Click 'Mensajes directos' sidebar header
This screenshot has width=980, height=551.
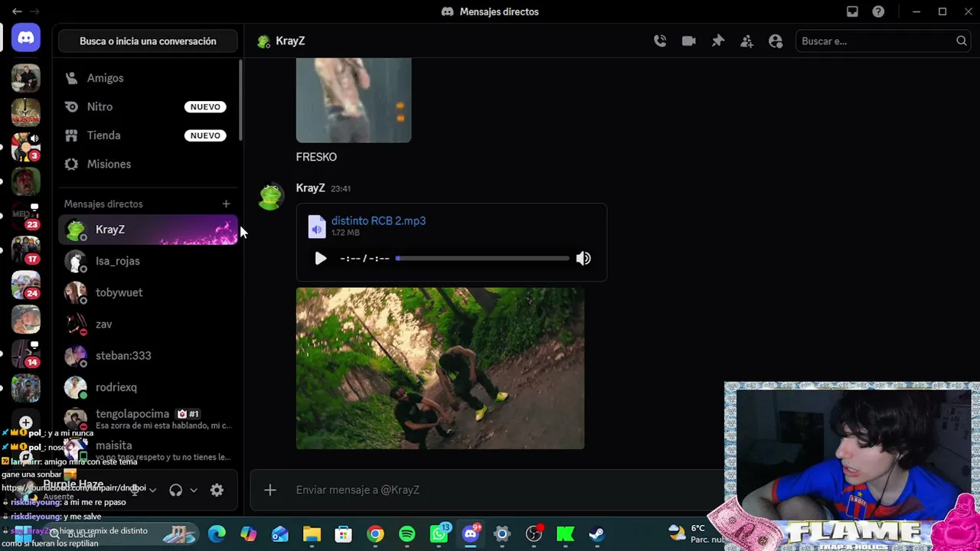click(103, 204)
